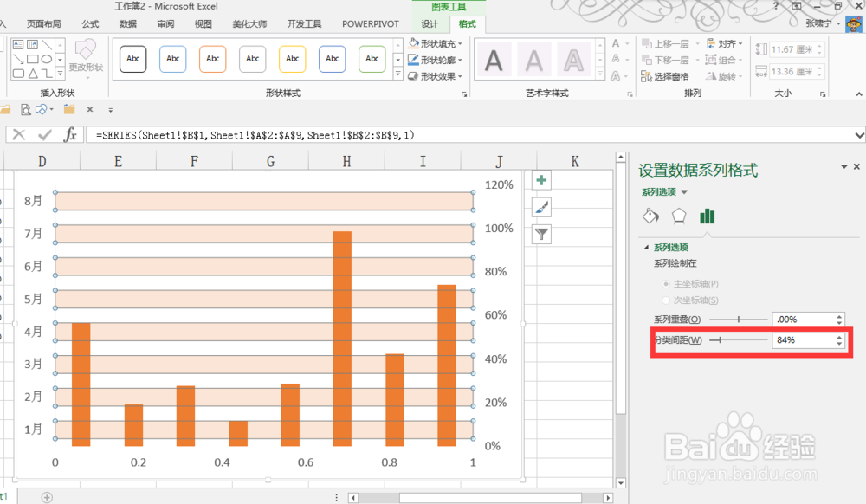Open the 旋转 rotate dropdown
This screenshot has height=504, width=866.
[725, 76]
